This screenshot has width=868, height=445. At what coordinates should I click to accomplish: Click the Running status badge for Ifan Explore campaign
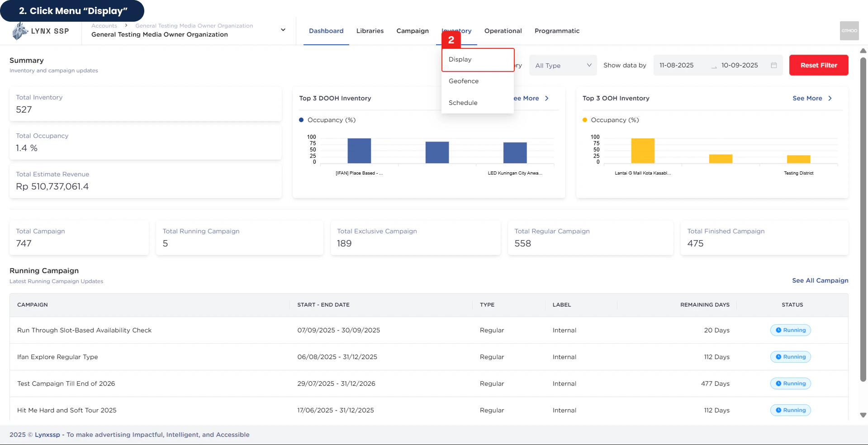(x=790, y=357)
